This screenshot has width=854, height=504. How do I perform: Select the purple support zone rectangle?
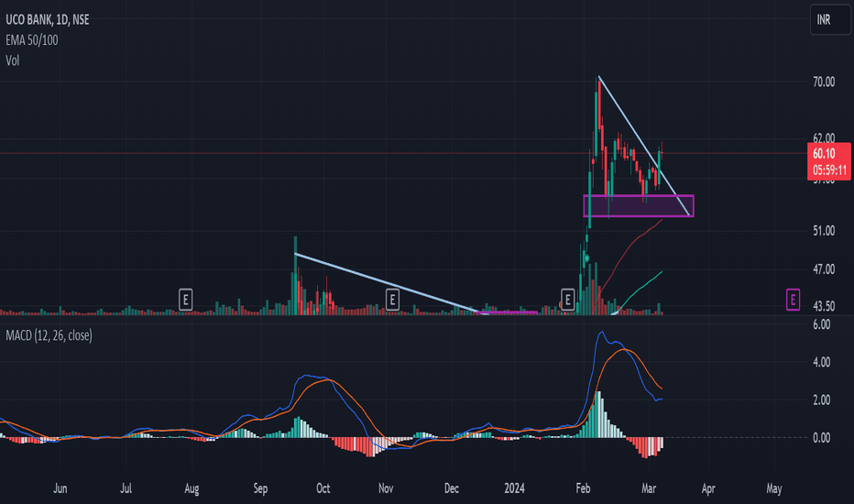[639, 206]
